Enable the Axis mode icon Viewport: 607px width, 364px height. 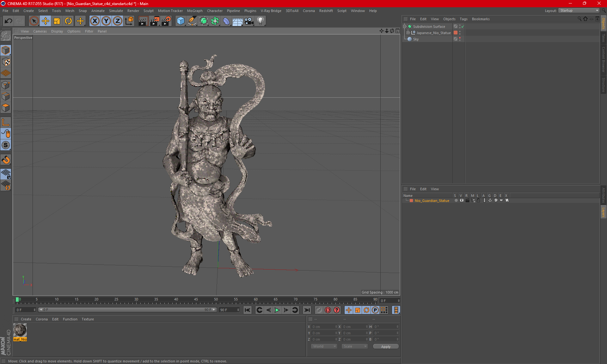(x=6, y=122)
